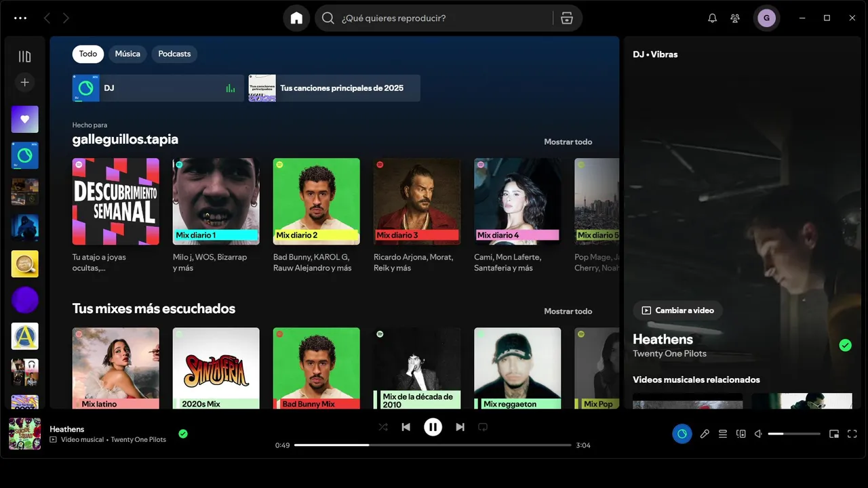Click the Heathens album art thumbnail

pos(25,434)
